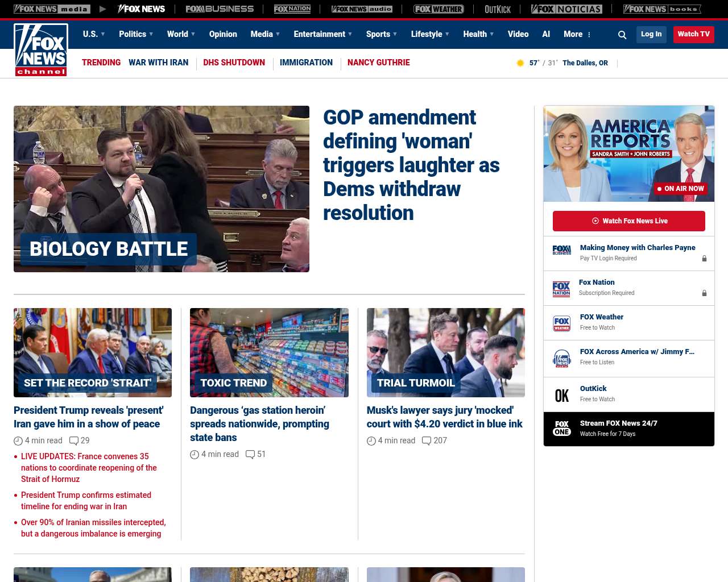Click the TOXIC TREND article thumbnail
The height and width of the screenshot is (582, 728).
click(x=269, y=352)
